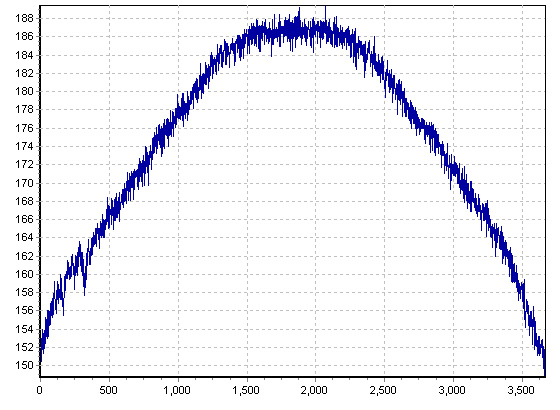Click the 0 origin label on the x-axis
560x410 pixels.
pyautogui.click(x=40, y=390)
